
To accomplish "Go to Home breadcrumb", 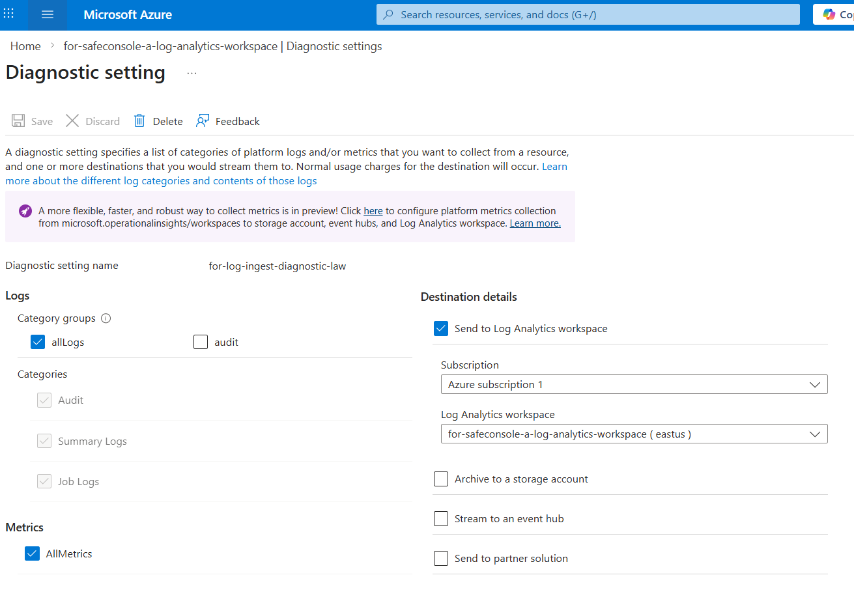I will click(25, 46).
